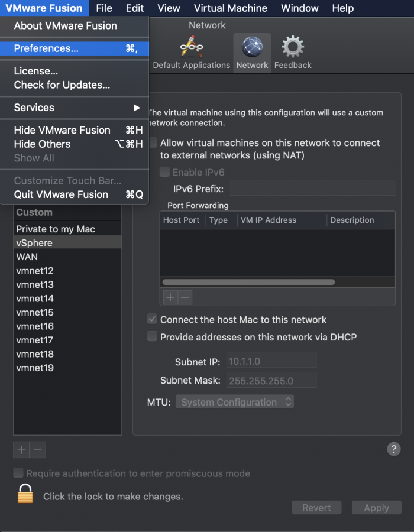
Task: Select the WAN network
Action: [x=67, y=257]
